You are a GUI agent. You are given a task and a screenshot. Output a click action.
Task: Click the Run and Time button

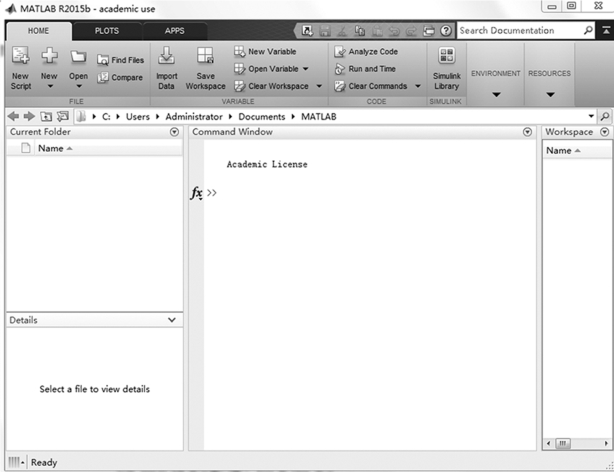tap(366, 69)
